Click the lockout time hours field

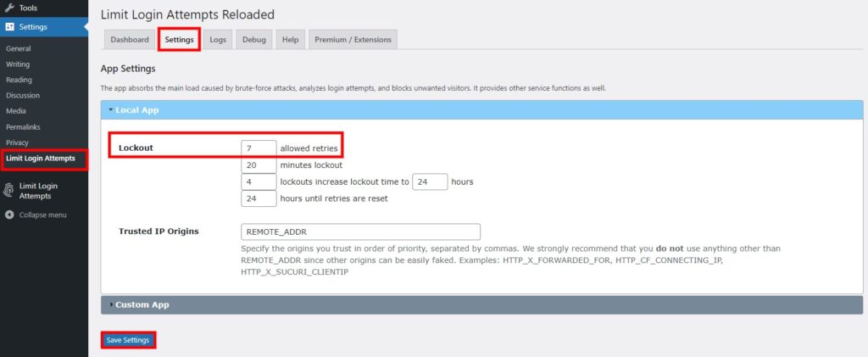(x=430, y=181)
